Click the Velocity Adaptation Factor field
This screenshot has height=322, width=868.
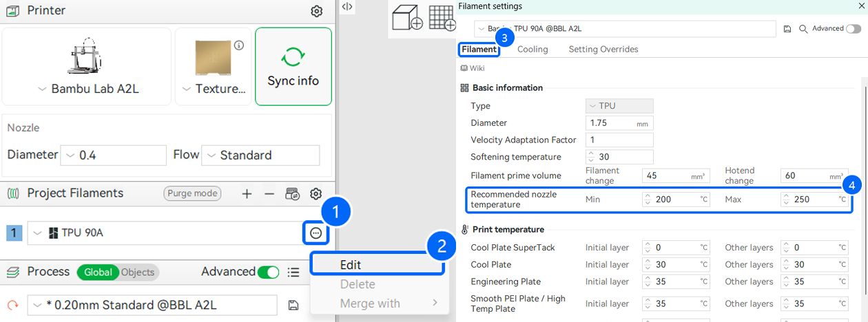[x=619, y=140]
